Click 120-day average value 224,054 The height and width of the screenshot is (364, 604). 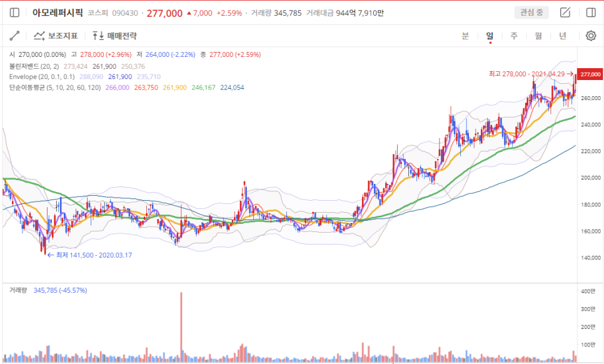[x=232, y=88]
